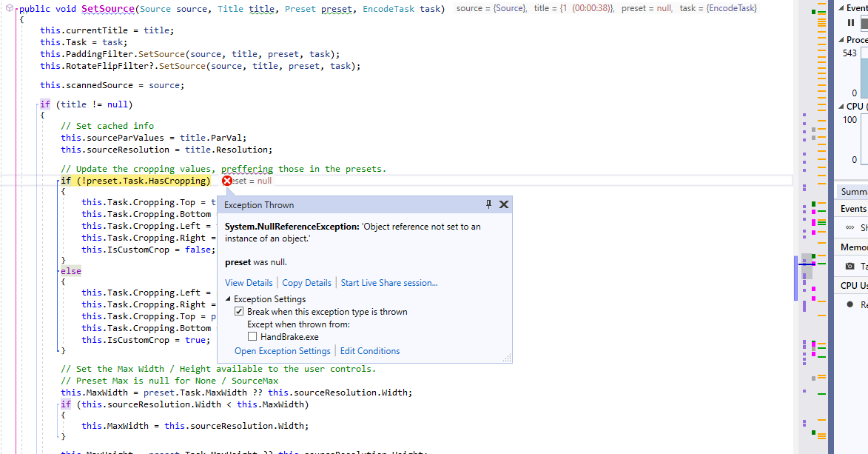The width and height of the screenshot is (868, 454).
Task: Click the "View Details" link in the exception popup
Action: click(x=249, y=282)
